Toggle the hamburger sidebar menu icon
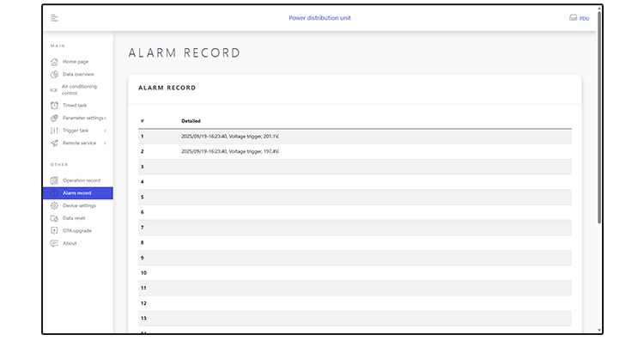Screen dimensions: 644x341 (x=54, y=18)
